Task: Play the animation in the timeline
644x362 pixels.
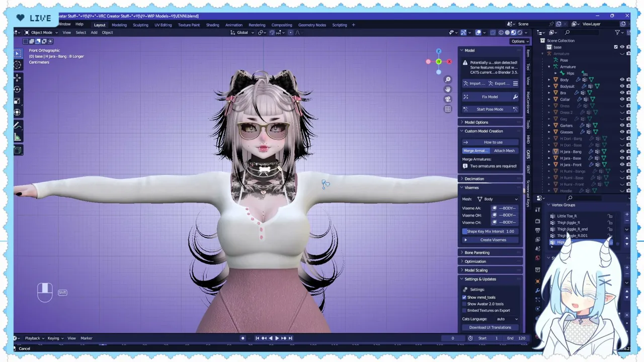Action: tap(277, 338)
